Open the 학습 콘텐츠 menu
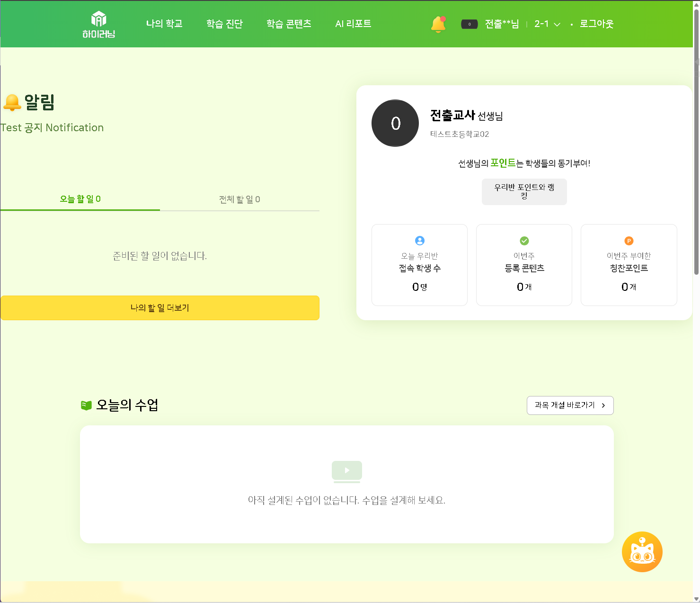 (289, 24)
